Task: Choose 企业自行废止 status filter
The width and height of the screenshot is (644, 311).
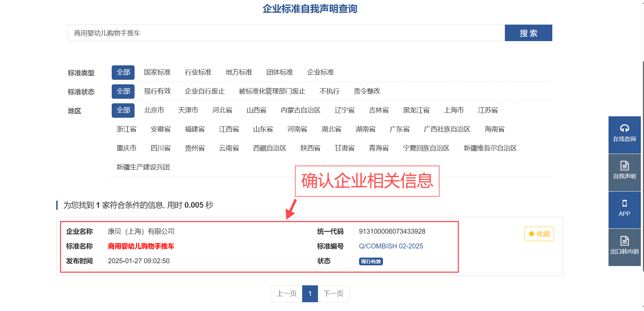Action: tap(204, 91)
